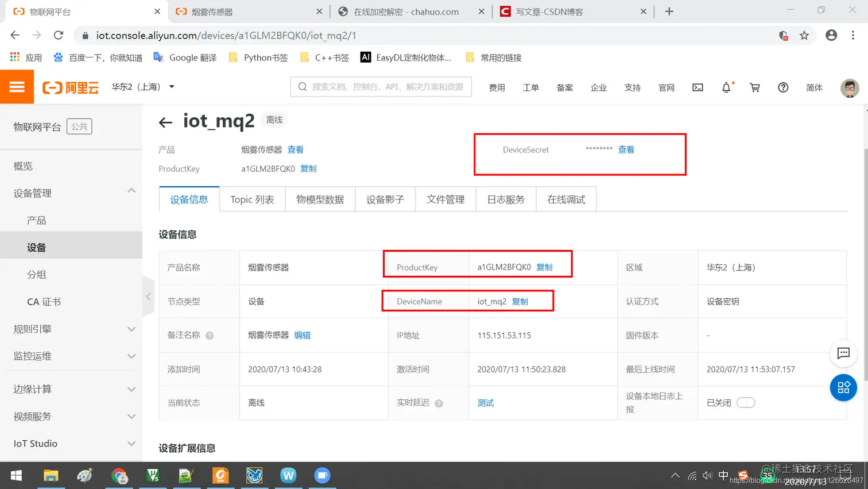Image resolution: width=868 pixels, height=489 pixels.
Task: Open the Aliyun hamburger menu
Action: [x=17, y=87]
